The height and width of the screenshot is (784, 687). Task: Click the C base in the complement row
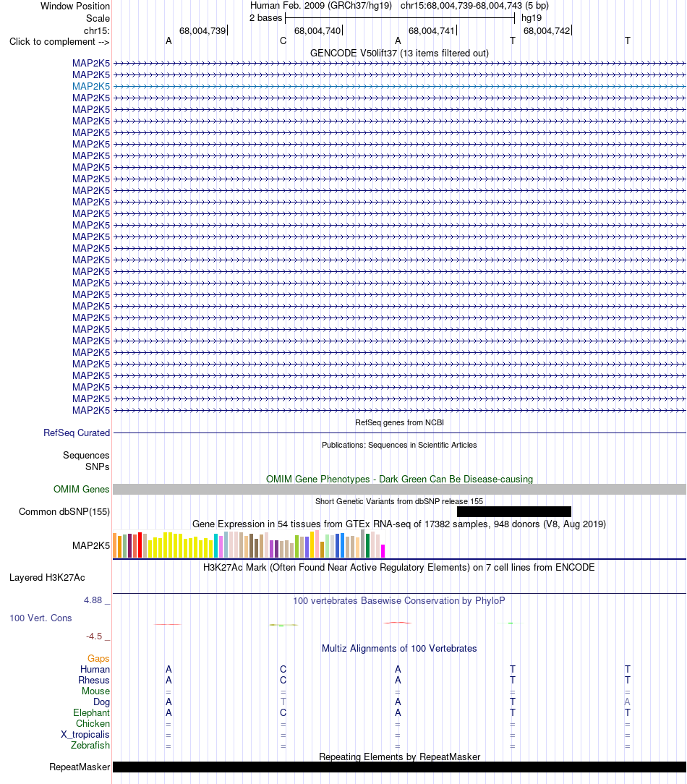pyautogui.click(x=283, y=41)
